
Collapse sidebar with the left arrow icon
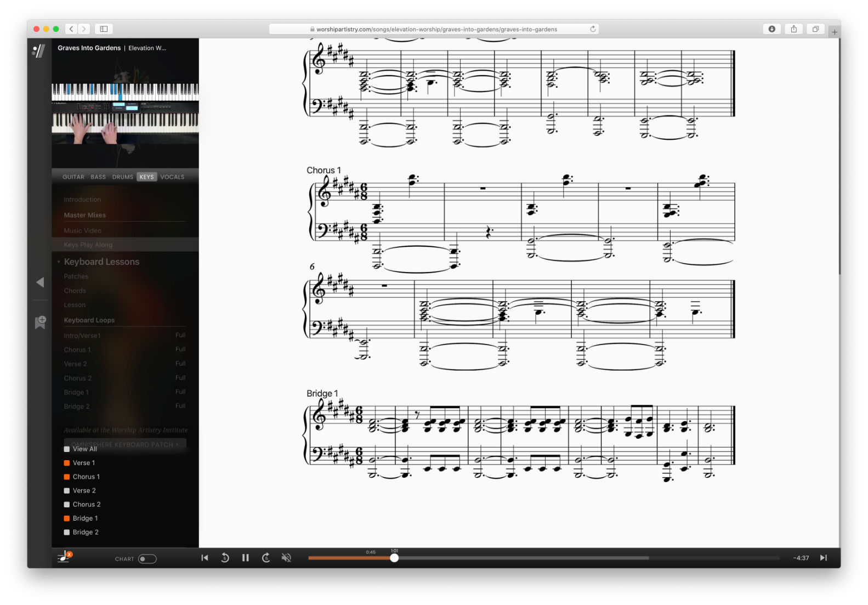(x=40, y=282)
